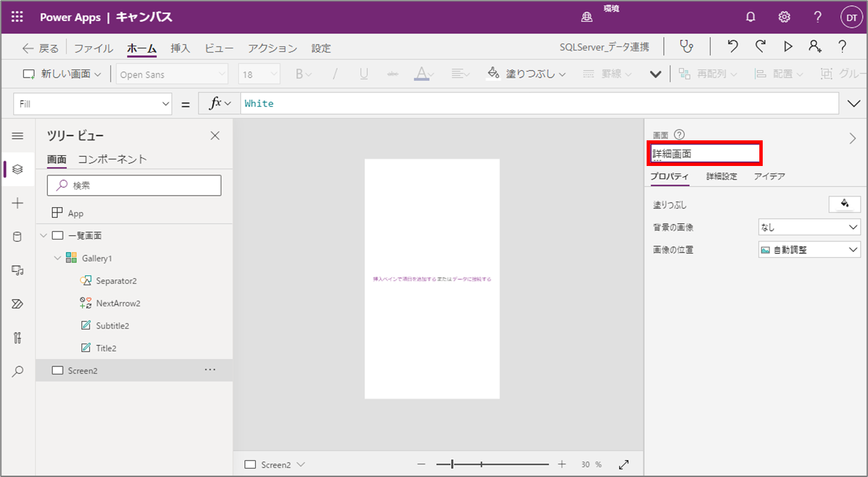Open the search magnifier in left sidebar
868x477 pixels.
coord(18,371)
